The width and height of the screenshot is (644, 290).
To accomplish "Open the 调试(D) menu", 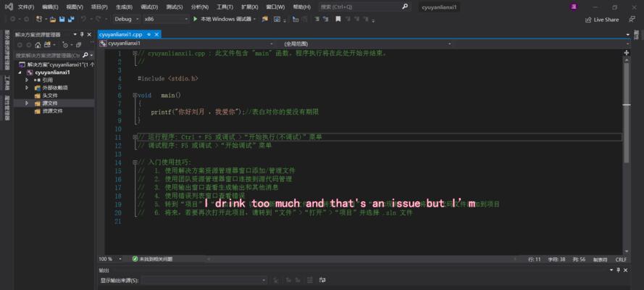I will (x=149, y=7).
